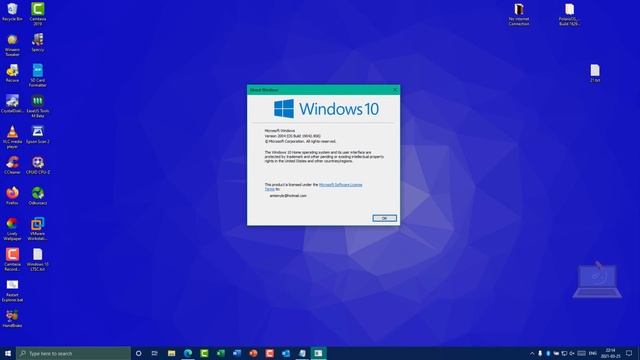Open the taskbar clock and date
Screen dimensions: 640x360
610,353
